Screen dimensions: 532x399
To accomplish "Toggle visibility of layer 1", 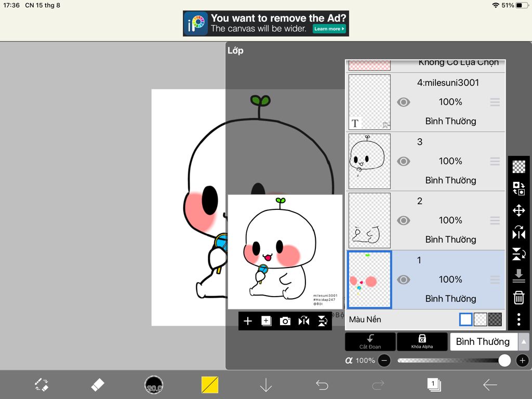I will (x=403, y=280).
